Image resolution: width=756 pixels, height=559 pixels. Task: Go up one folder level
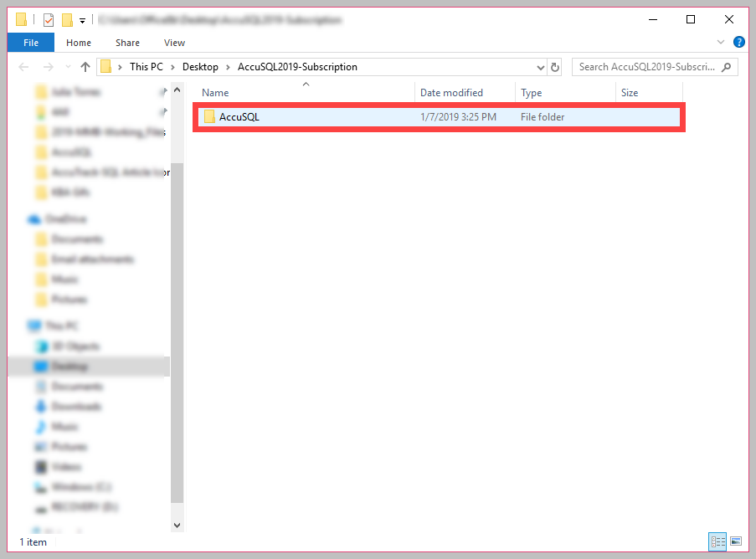[85, 67]
